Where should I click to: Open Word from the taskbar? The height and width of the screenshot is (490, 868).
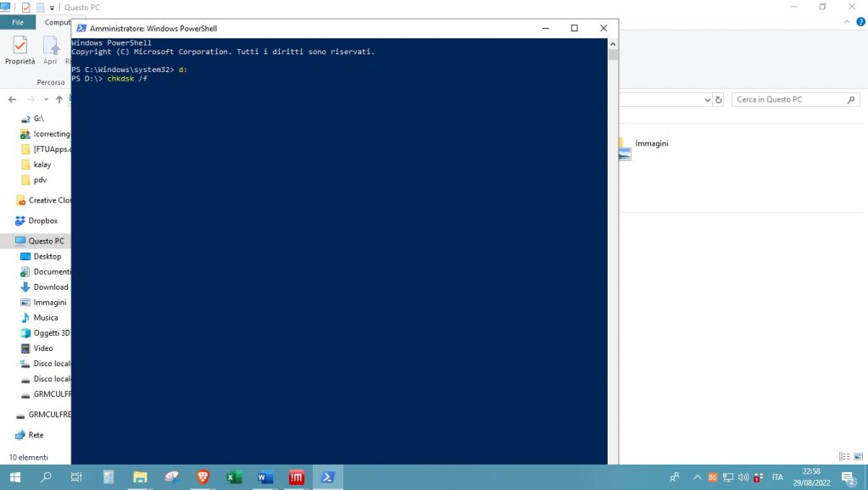click(265, 477)
